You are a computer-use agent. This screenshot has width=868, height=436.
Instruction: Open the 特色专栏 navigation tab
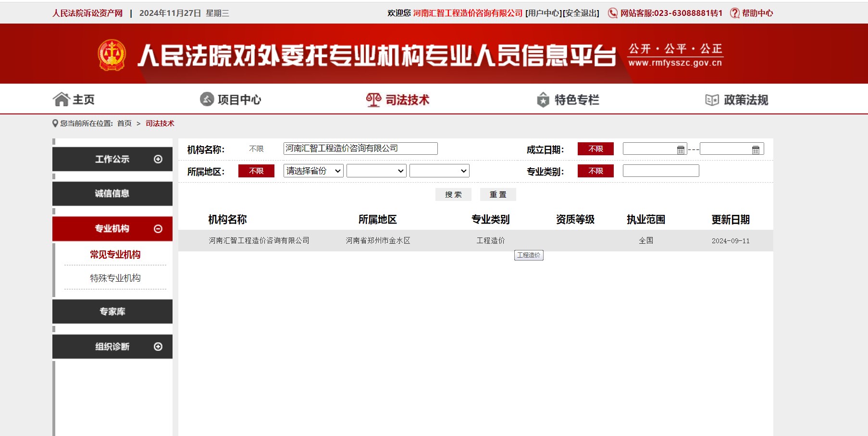(568, 100)
